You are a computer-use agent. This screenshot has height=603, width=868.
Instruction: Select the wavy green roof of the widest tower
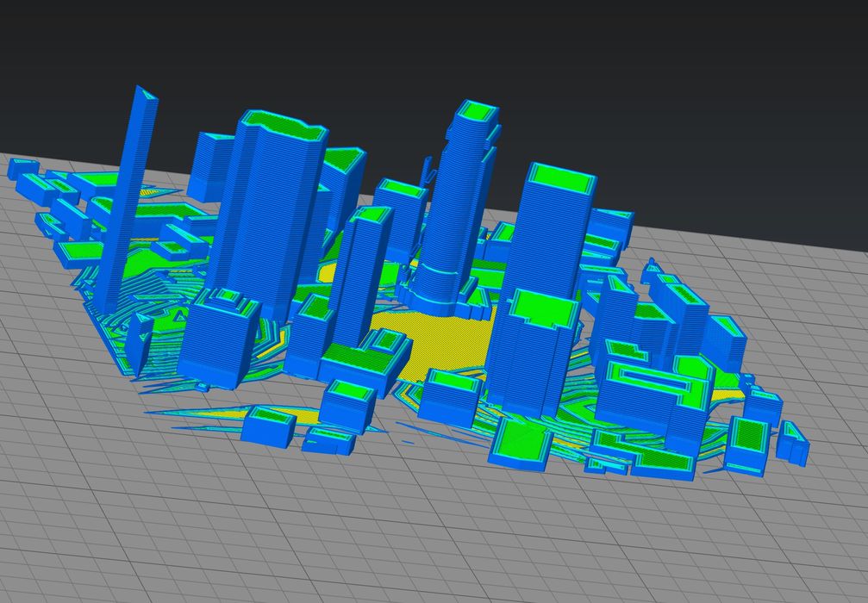click(284, 127)
